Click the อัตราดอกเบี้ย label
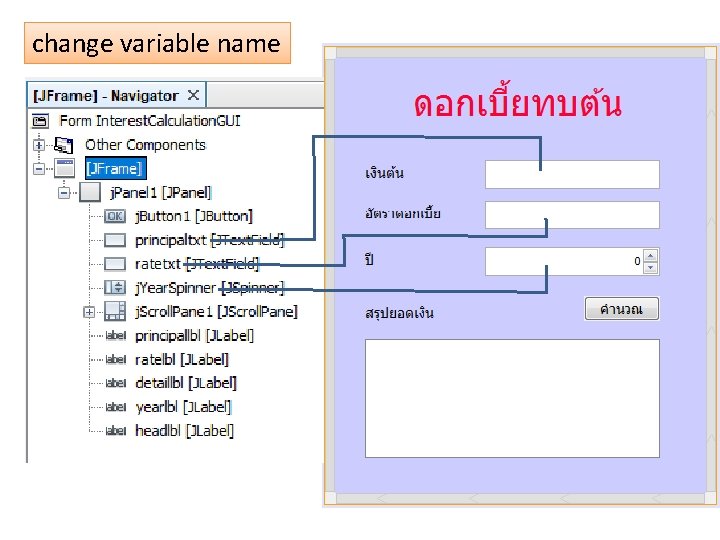The height and width of the screenshot is (540, 720). coord(403,214)
